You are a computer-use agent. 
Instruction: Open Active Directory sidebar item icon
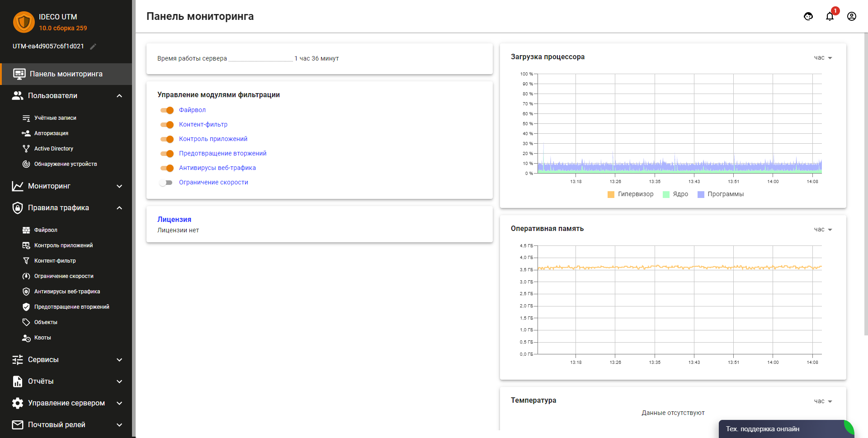pos(26,149)
